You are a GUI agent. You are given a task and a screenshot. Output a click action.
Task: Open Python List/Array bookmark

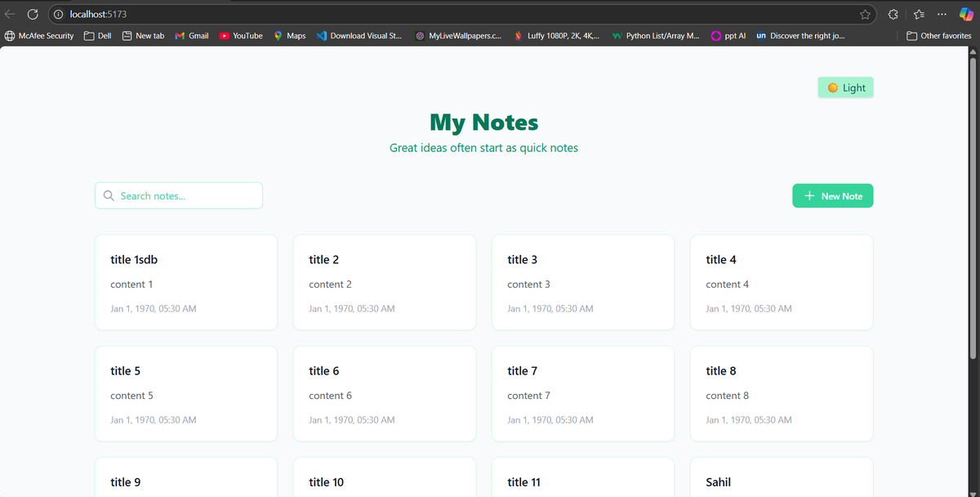656,36
